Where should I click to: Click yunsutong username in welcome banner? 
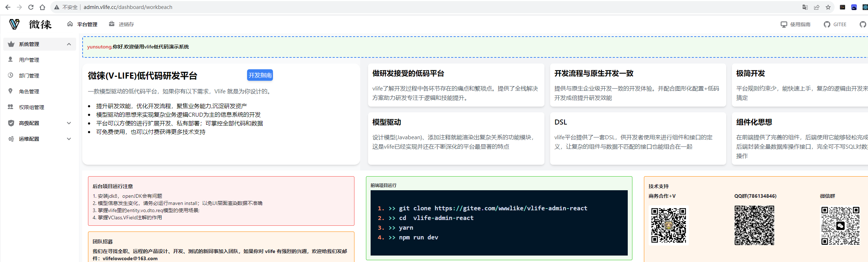pyautogui.click(x=99, y=47)
